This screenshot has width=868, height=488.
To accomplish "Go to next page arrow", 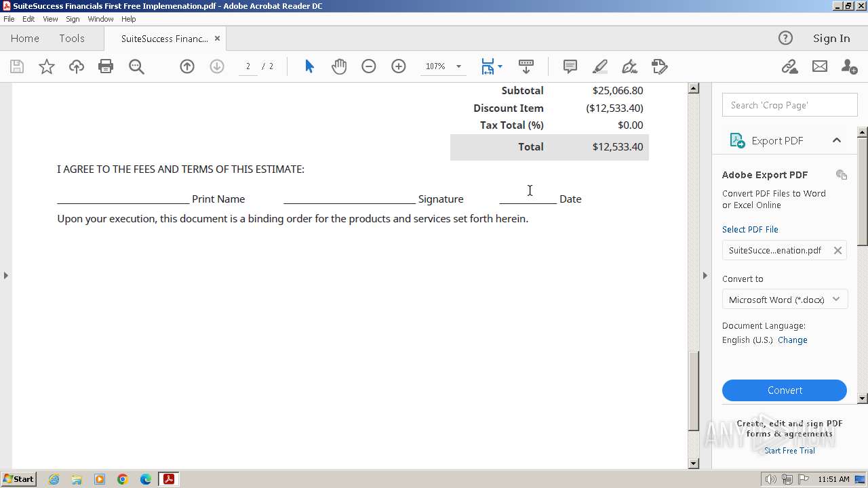I will point(217,66).
